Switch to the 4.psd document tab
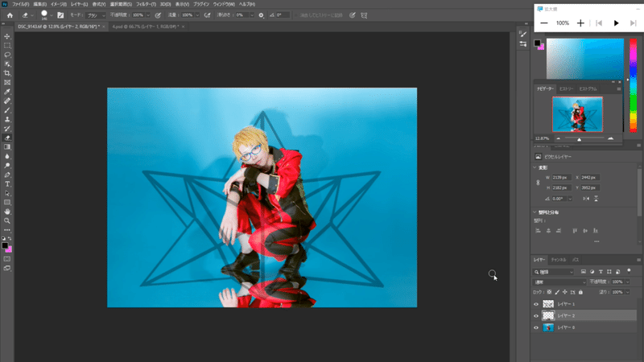This screenshot has width=644, height=362. coord(146,27)
